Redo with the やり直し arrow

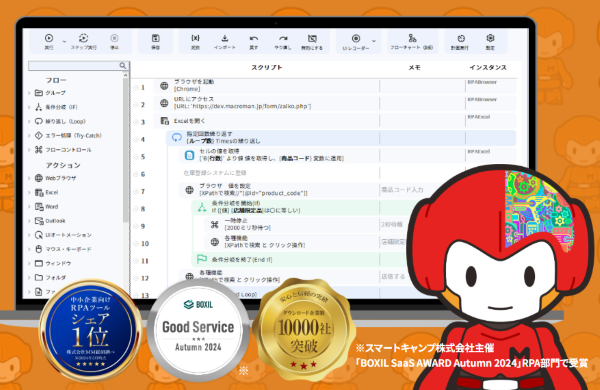pos(283,38)
